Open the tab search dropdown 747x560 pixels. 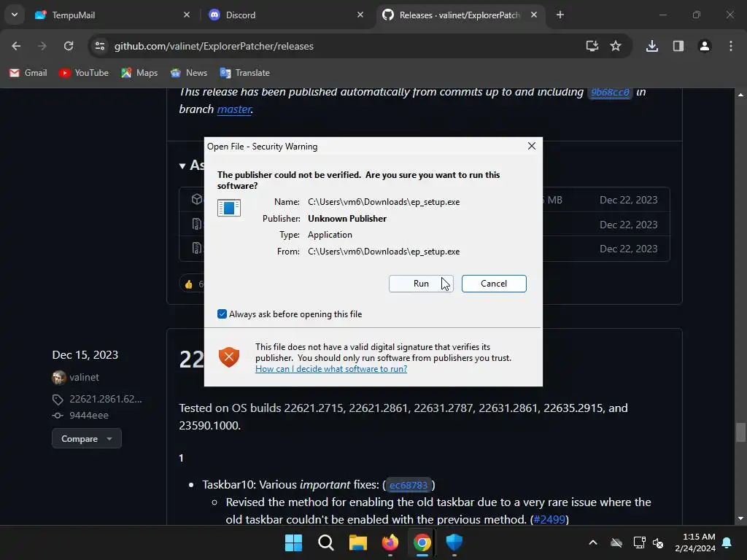pyautogui.click(x=15, y=15)
